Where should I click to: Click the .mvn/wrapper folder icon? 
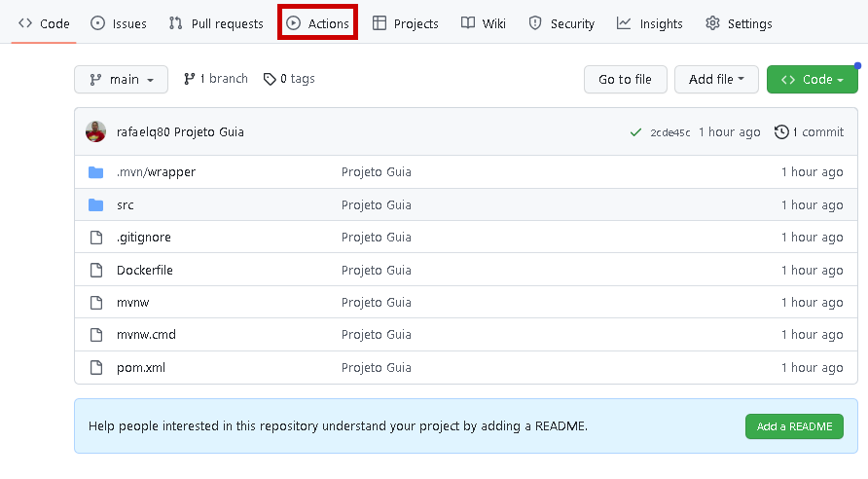95,172
